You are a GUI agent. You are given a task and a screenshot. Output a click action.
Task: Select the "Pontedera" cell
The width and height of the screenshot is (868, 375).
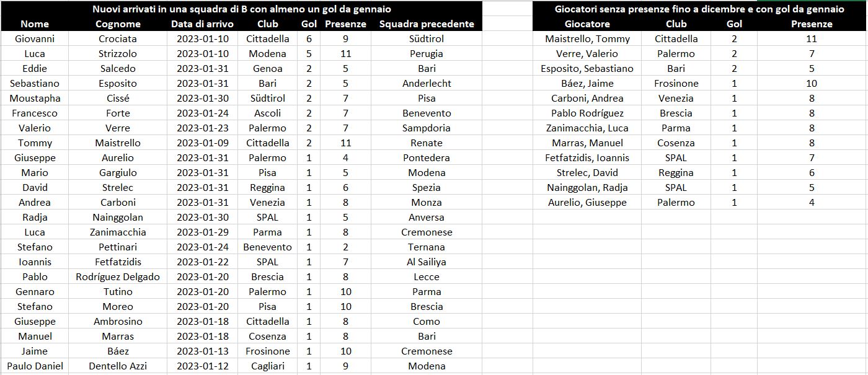pos(426,157)
